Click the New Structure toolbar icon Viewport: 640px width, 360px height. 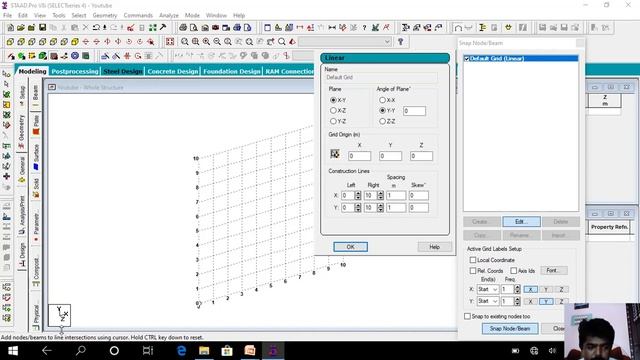[x=10, y=28]
